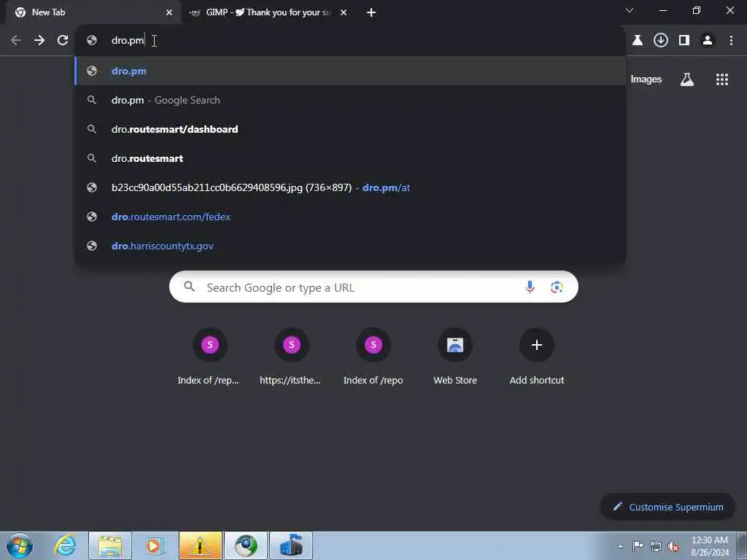Viewport: 747px width, 560px height.
Task: Open the https://itsthe... shortcut
Action: [x=292, y=357]
